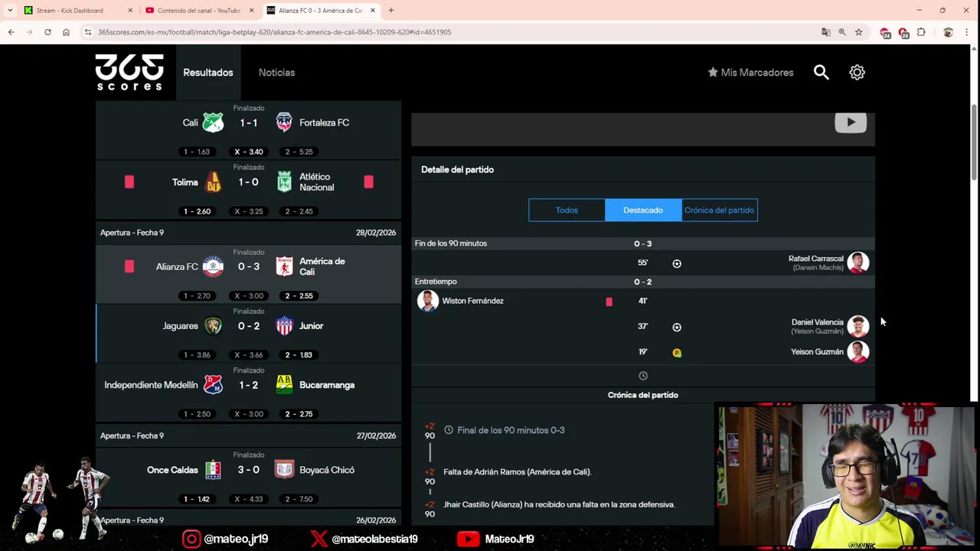The width and height of the screenshot is (980, 551).
Task: Click the América de Cali crest
Action: coord(284,266)
